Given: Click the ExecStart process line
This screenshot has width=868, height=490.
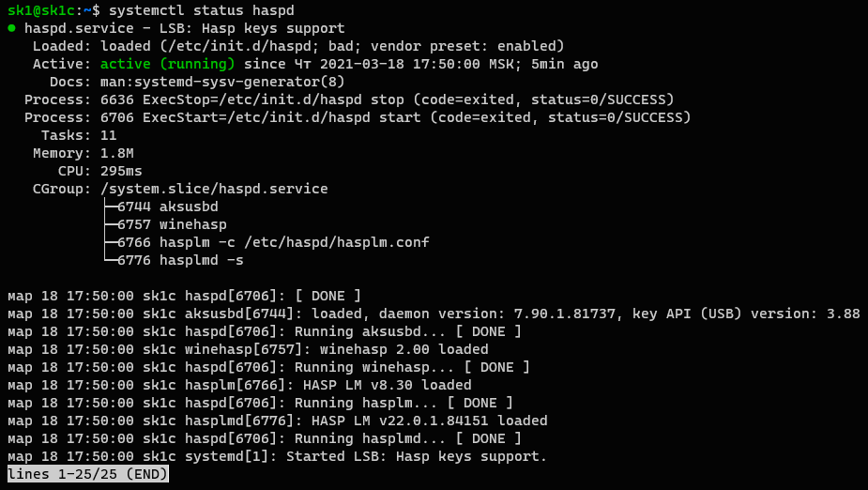Looking at the screenshot, I should click(358, 117).
